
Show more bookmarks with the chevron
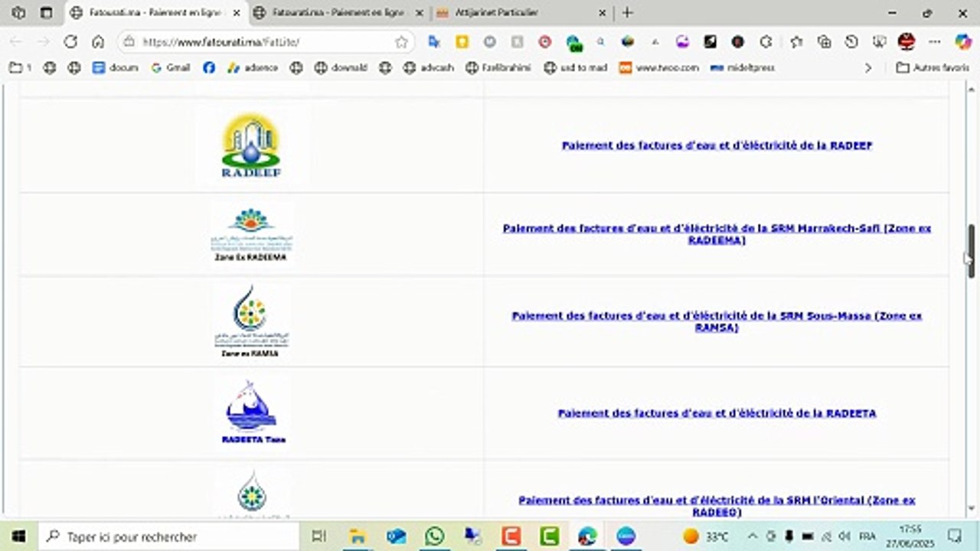[867, 67]
